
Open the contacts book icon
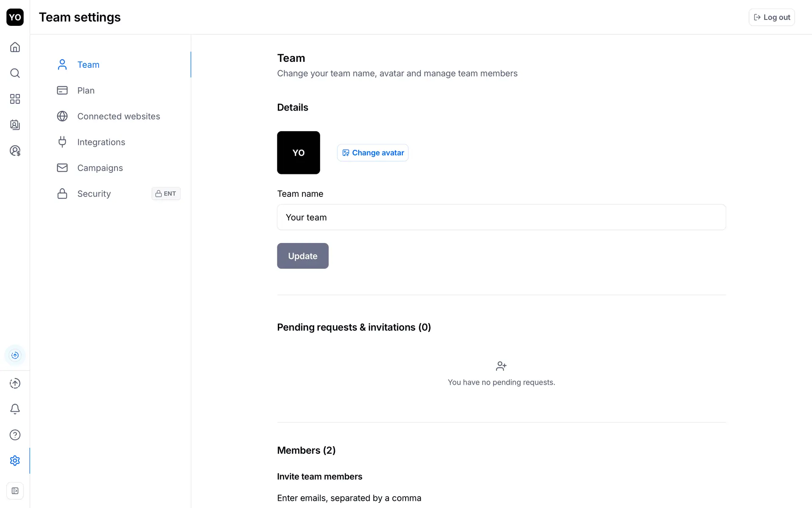tap(15, 125)
